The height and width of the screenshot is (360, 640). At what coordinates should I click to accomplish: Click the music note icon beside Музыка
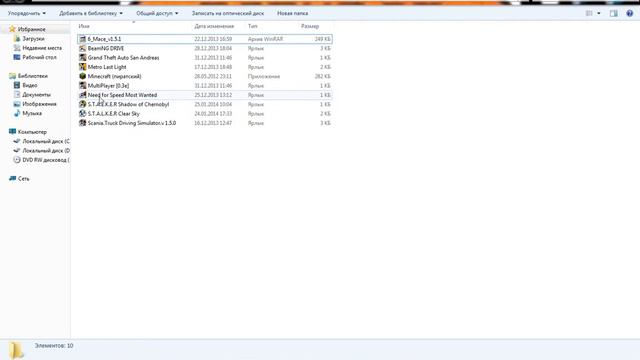[x=17, y=113]
